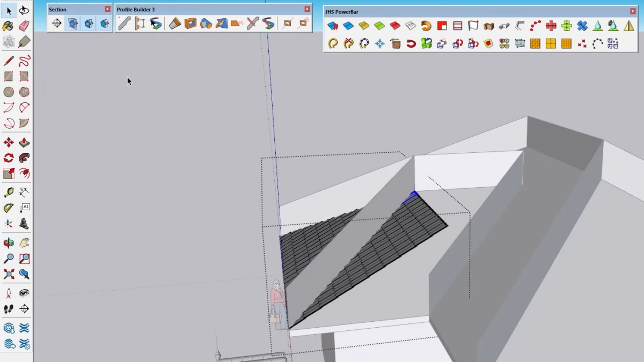Screen dimensions: 644x362
Task: Activate the 3D Text tool
Action: click(x=24, y=223)
